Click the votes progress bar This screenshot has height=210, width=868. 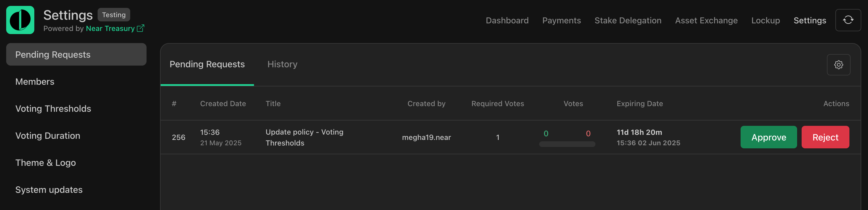point(567,144)
